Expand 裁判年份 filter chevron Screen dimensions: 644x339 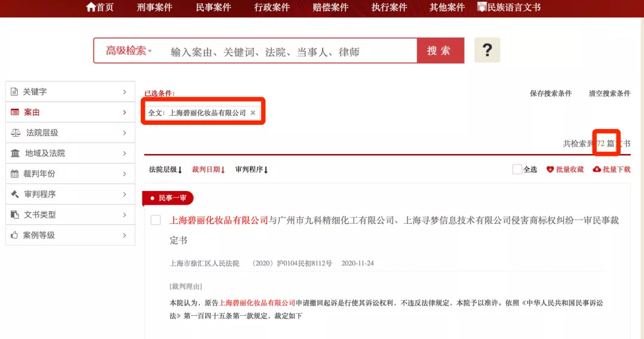coord(125,174)
